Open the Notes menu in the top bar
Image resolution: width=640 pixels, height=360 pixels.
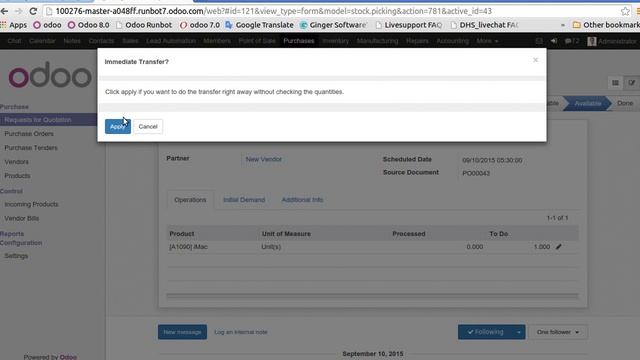[72, 41]
